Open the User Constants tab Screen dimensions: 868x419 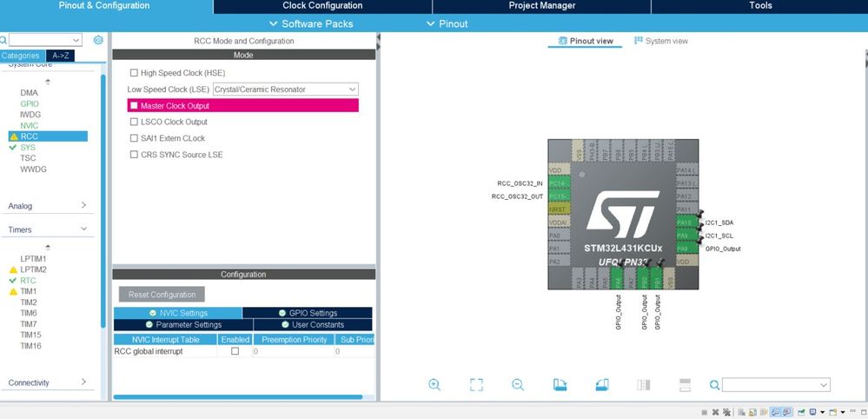pos(313,325)
